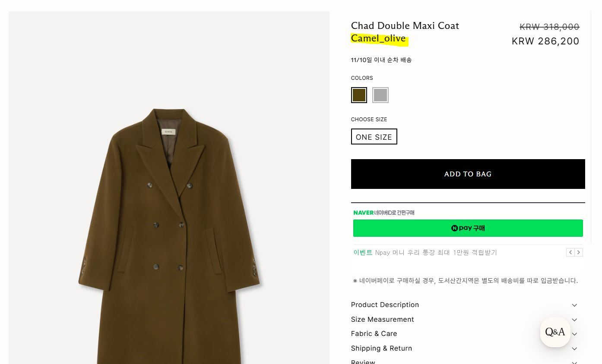Expand the Product Description section
This screenshot has width=602, height=364.
385,304
